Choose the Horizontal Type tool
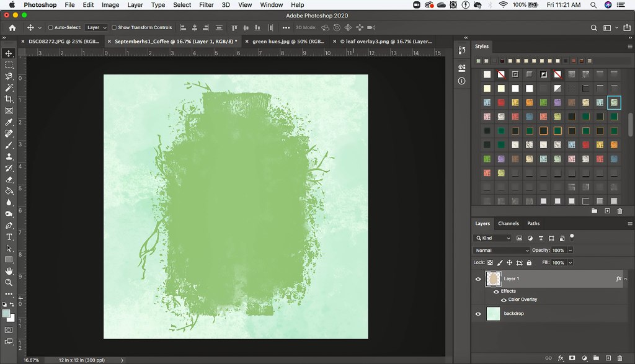The width and height of the screenshot is (635, 364). (x=9, y=237)
